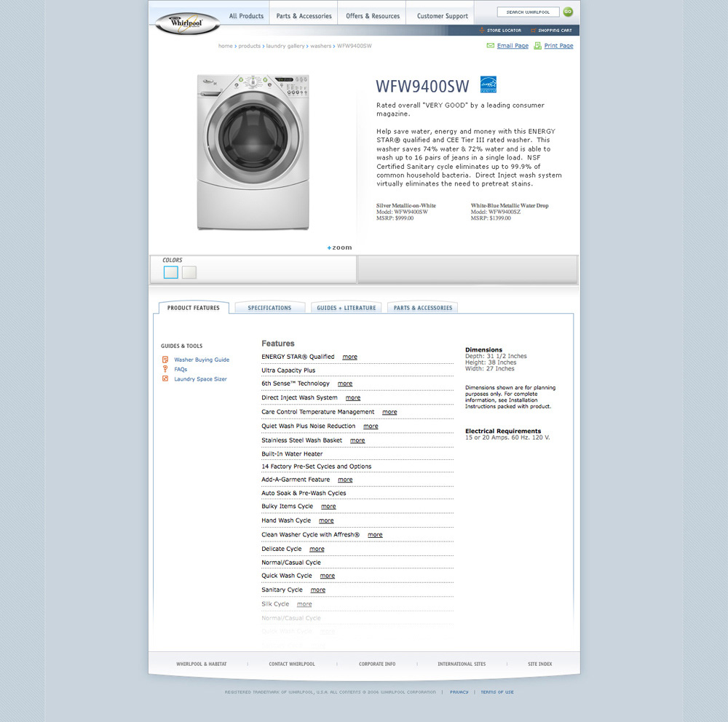The height and width of the screenshot is (722, 728).
Task: Select the Product Features tab
Action: tap(194, 308)
